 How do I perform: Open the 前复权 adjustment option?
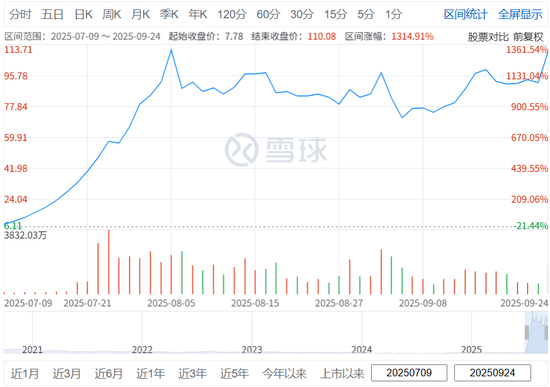coord(528,37)
